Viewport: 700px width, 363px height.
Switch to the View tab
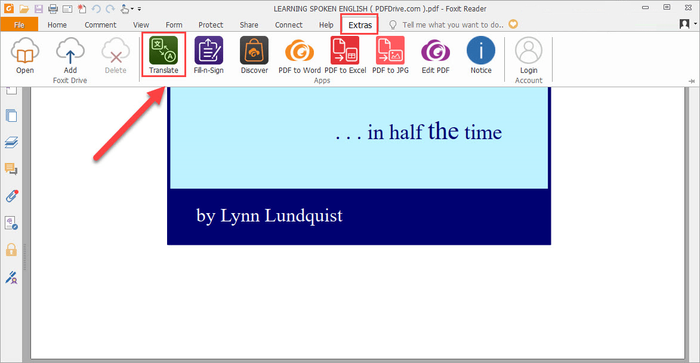pyautogui.click(x=141, y=25)
